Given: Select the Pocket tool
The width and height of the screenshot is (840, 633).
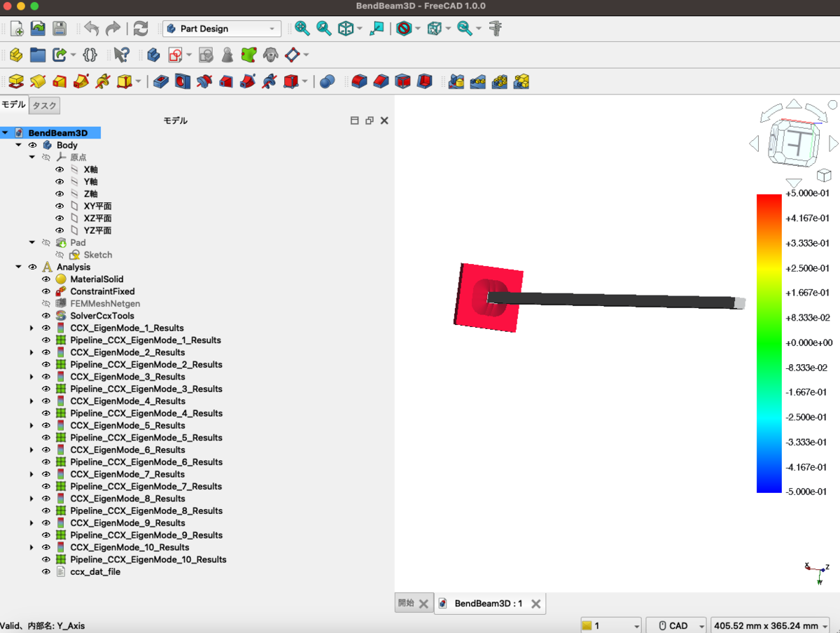Looking at the screenshot, I should (161, 81).
